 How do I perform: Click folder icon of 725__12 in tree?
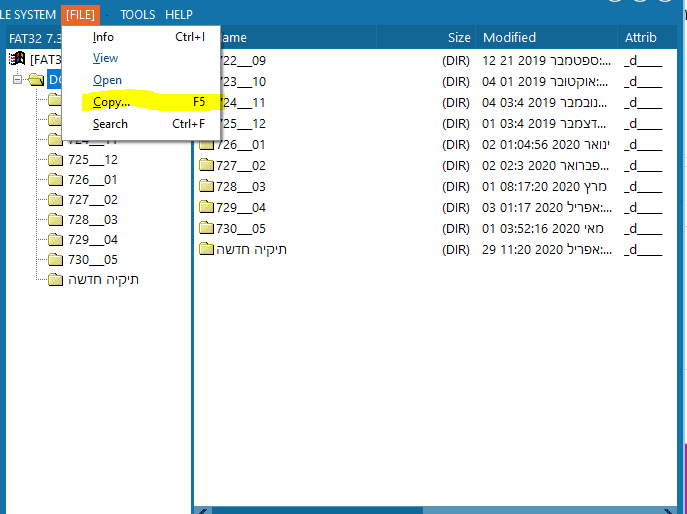(55, 160)
